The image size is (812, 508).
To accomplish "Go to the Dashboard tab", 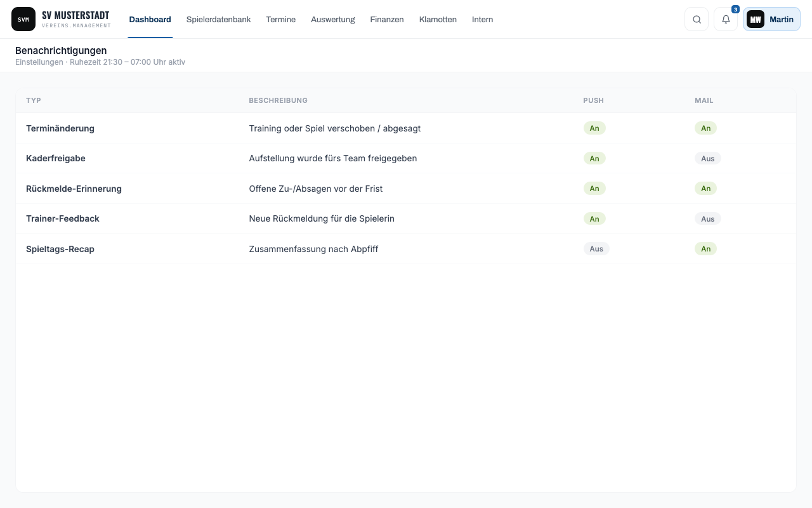I will click(150, 20).
